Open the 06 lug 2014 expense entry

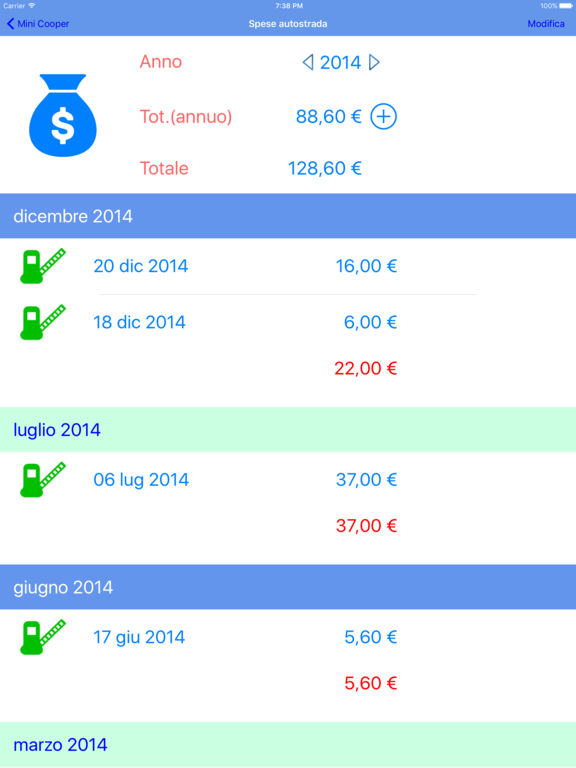(288, 480)
